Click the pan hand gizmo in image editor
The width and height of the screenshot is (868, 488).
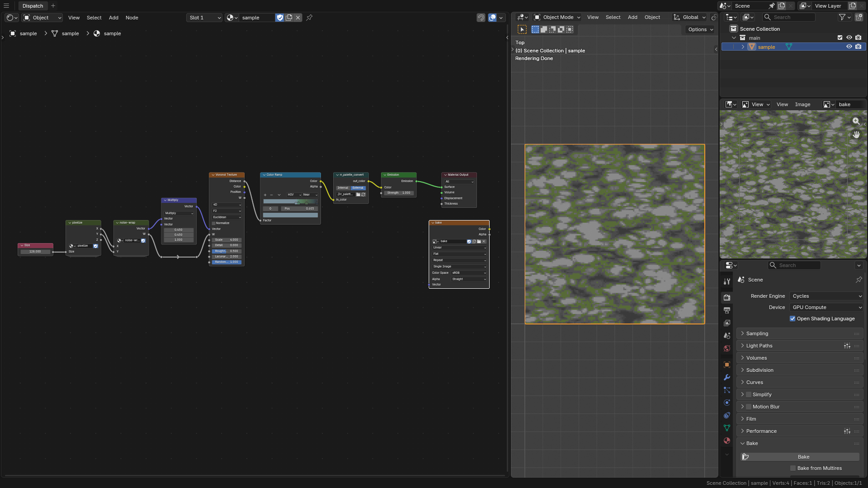point(856,135)
